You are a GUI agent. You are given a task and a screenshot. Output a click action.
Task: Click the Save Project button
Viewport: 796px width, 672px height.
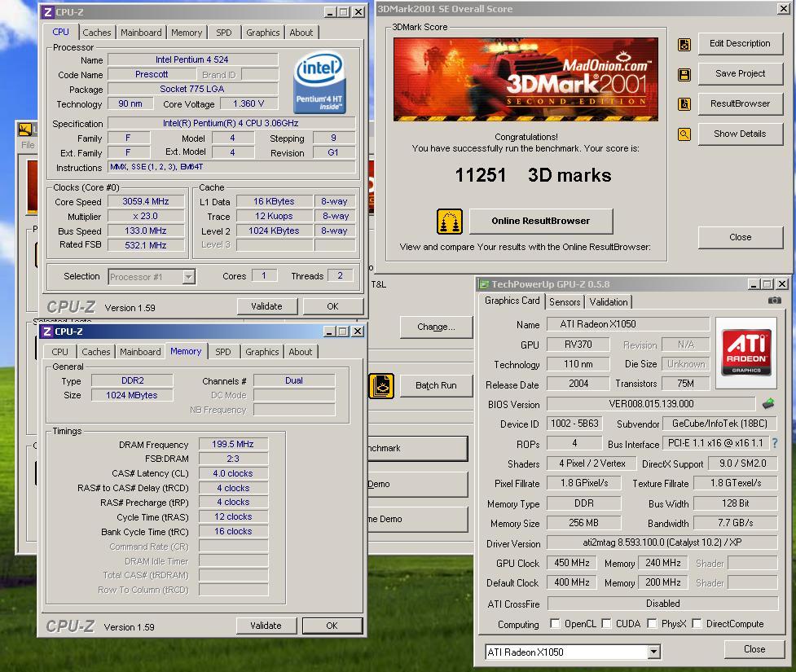pos(740,73)
